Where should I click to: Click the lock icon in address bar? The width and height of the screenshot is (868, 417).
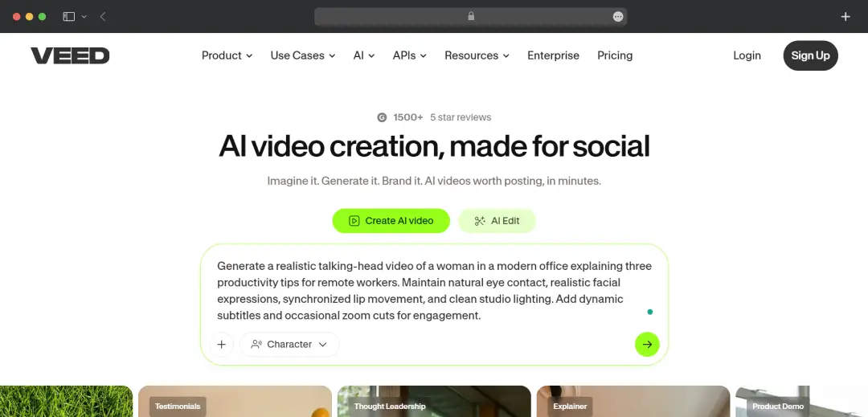click(471, 16)
